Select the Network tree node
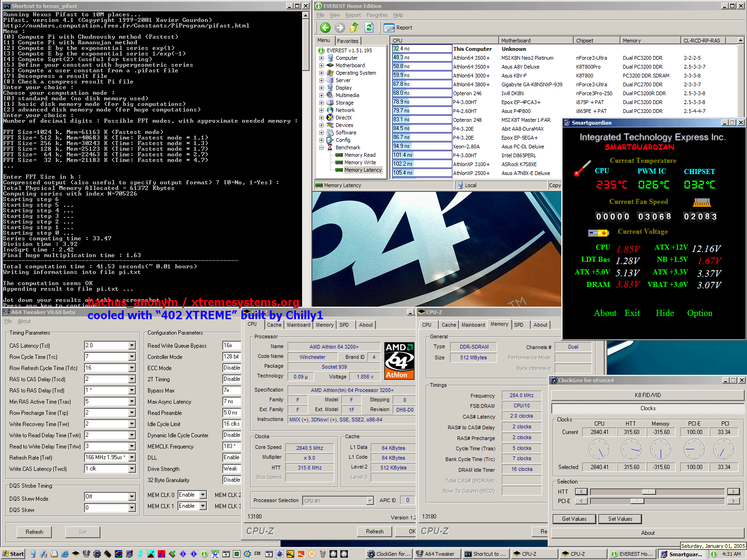This screenshot has height=560, width=747. [x=345, y=110]
